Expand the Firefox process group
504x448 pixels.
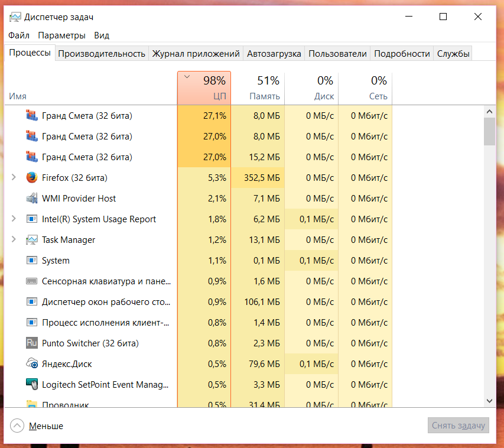14,178
